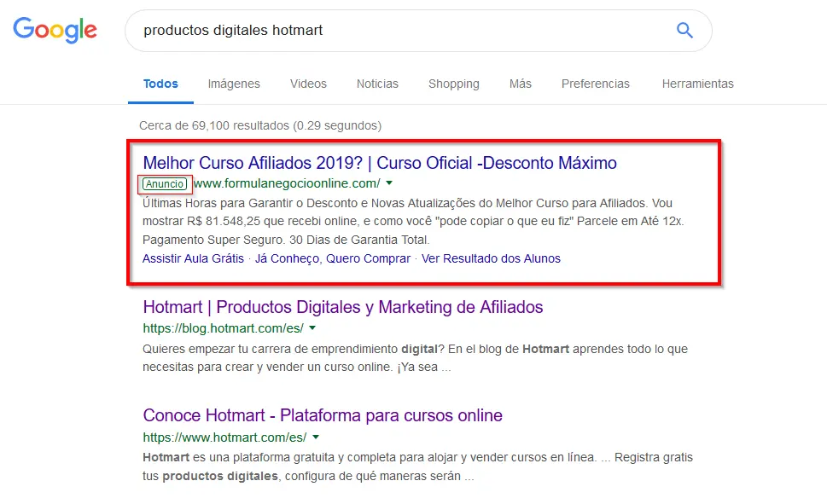Expand the dropdown arrow beside blog.hotmart.com/es/
The width and height of the screenshot is (827, 504).
coord(312,328)
